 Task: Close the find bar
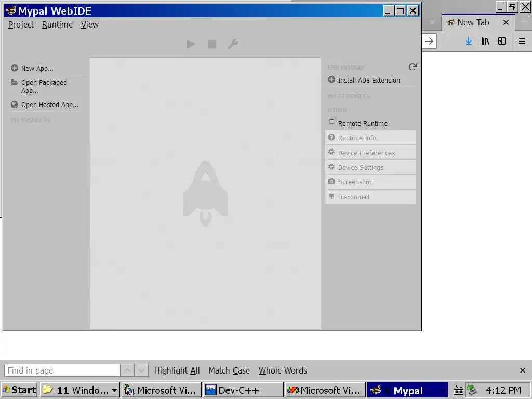[523, 370]
